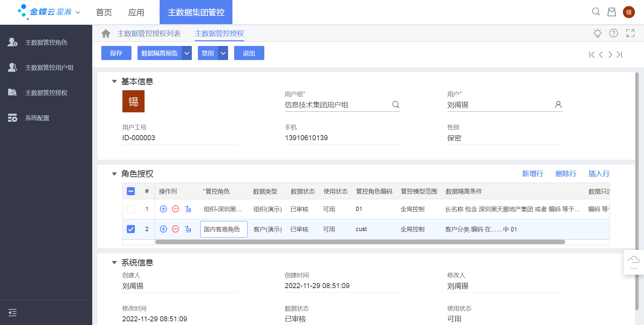Open the 应用 top menu
The height and width of the screenshot is (325, 644).
[136, 12]
